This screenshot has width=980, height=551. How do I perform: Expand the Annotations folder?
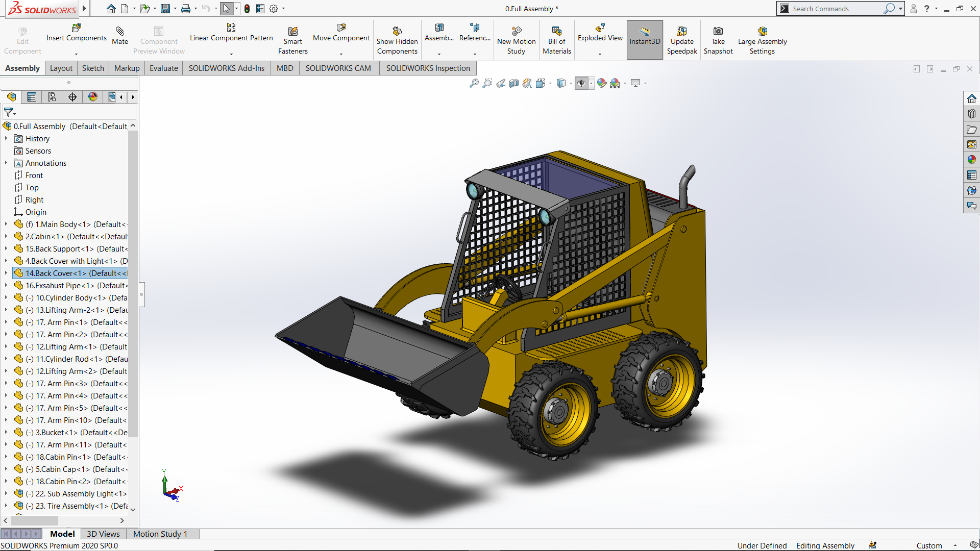6,163
